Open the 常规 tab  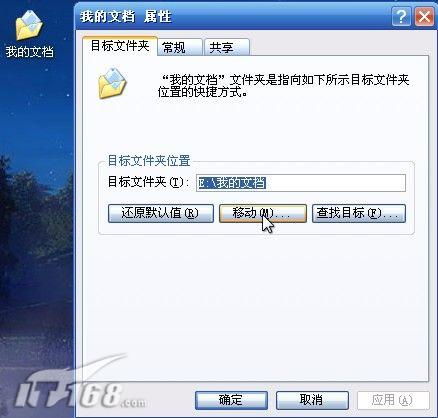pos(180,47)
